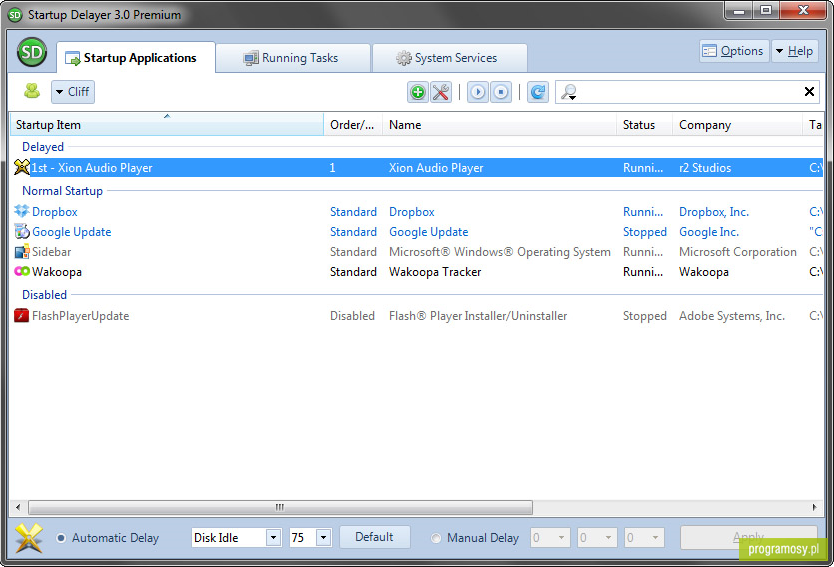Click the Xion Audio Player row icon
This screenshot has height=567, width=834.
[21, 167]
